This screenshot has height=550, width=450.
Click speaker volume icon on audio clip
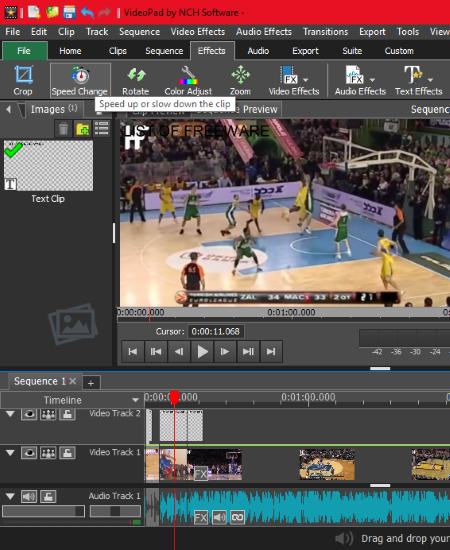tap(219, 517)
